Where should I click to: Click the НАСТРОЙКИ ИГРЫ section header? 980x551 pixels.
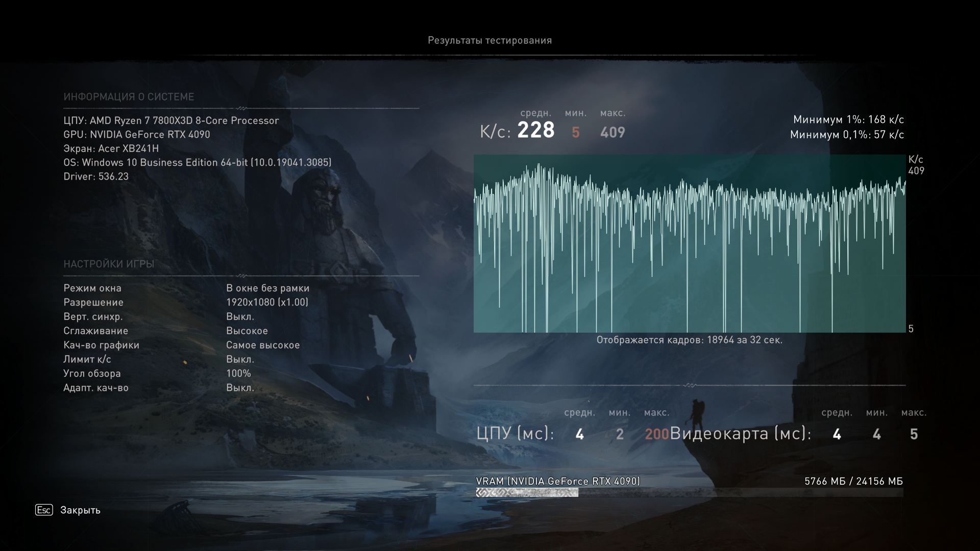pyautogui.click(x=109, y=264)
